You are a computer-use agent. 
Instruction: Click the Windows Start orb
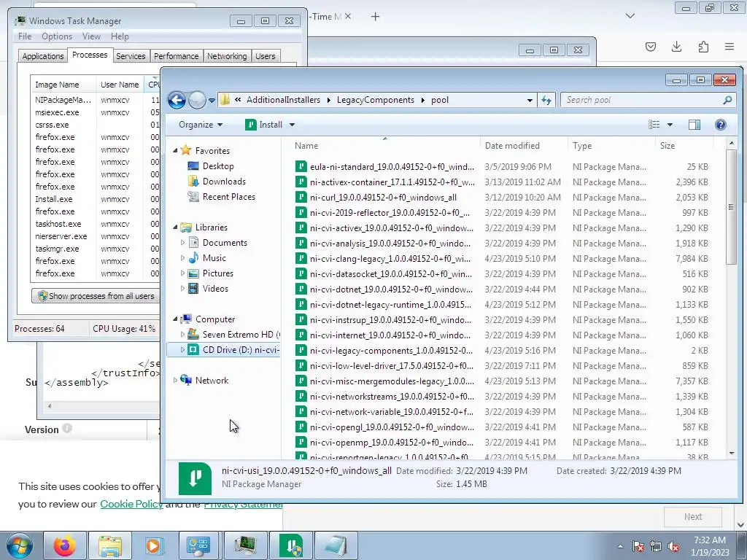click(20, 545)
